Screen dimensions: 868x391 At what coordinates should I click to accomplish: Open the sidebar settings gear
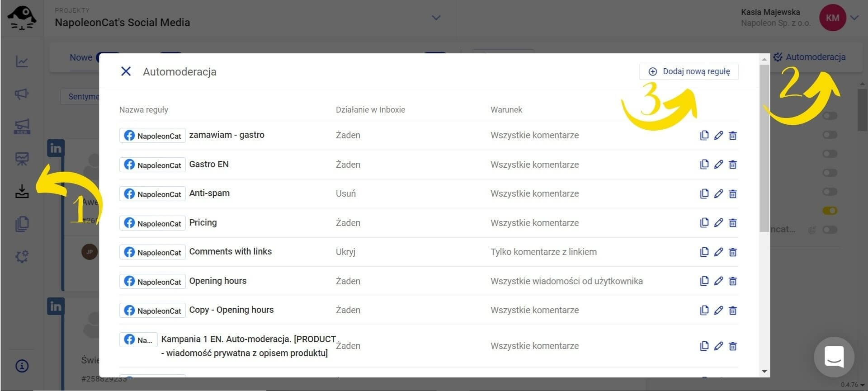(x=22, y=256)
